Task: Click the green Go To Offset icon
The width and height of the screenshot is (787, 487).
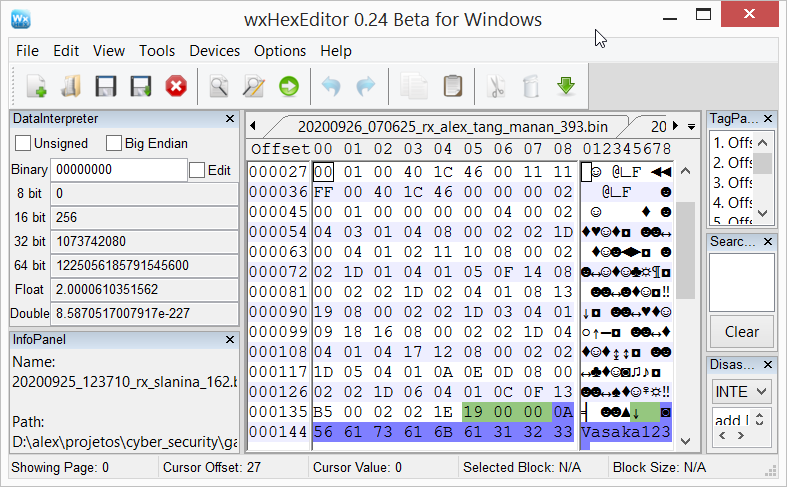Action: [289, 86]
